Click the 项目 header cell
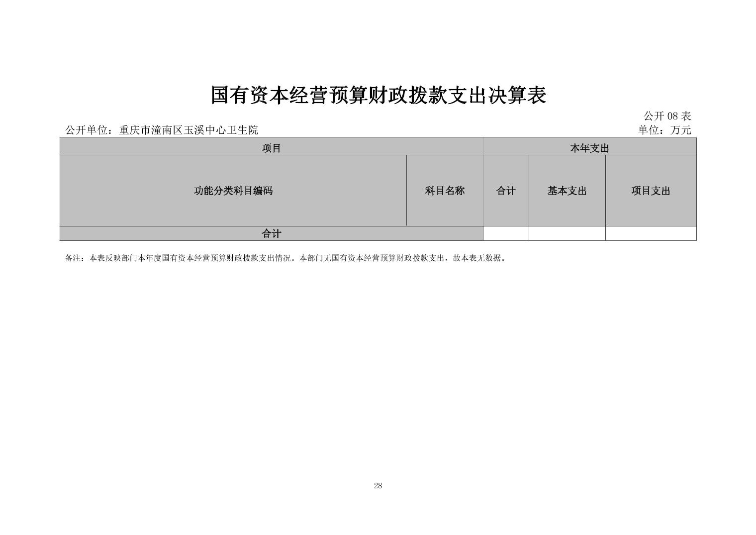The width and height of the screenshot is (756, 535). [x=272, y=147]
